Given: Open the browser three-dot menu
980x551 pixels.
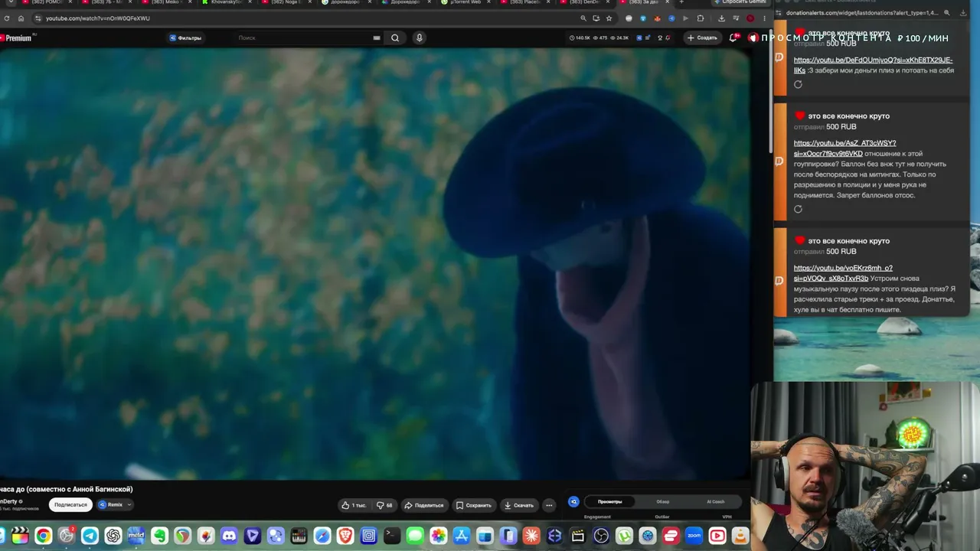Looking at the screenshot, I should pos(764,18).
